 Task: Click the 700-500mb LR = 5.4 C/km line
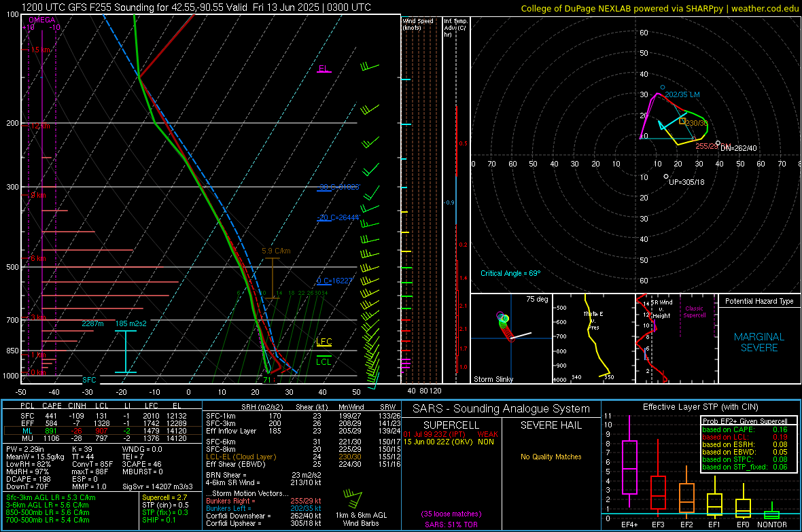(48, 520)
